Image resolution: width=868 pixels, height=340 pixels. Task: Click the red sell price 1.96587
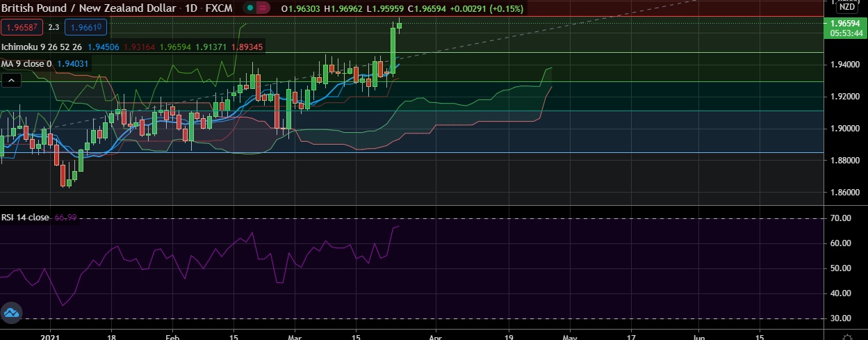point(22,27)
